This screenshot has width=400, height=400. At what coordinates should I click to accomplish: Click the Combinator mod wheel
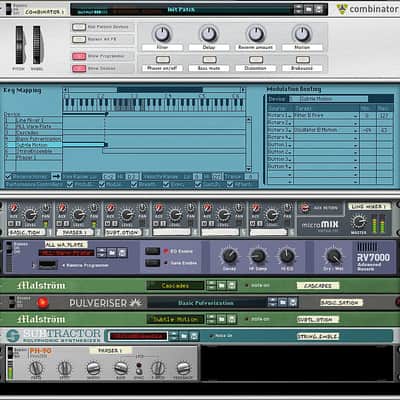pyautogui.click(x=37, y=45)
